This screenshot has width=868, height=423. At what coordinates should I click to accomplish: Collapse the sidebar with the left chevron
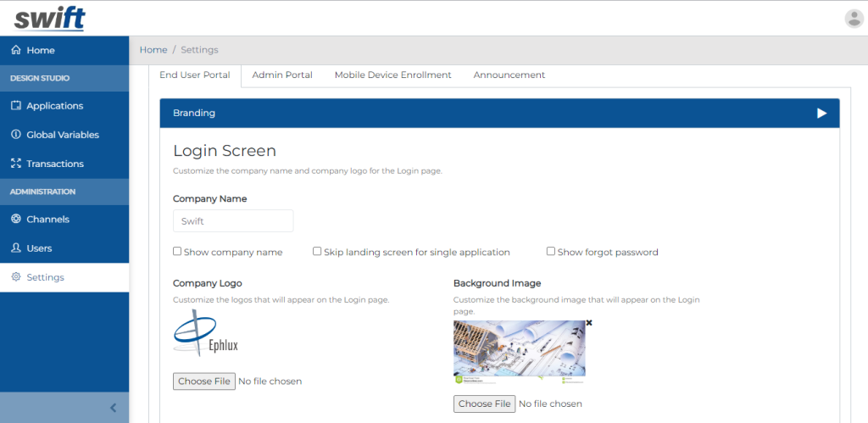click(x=114, y=408)
